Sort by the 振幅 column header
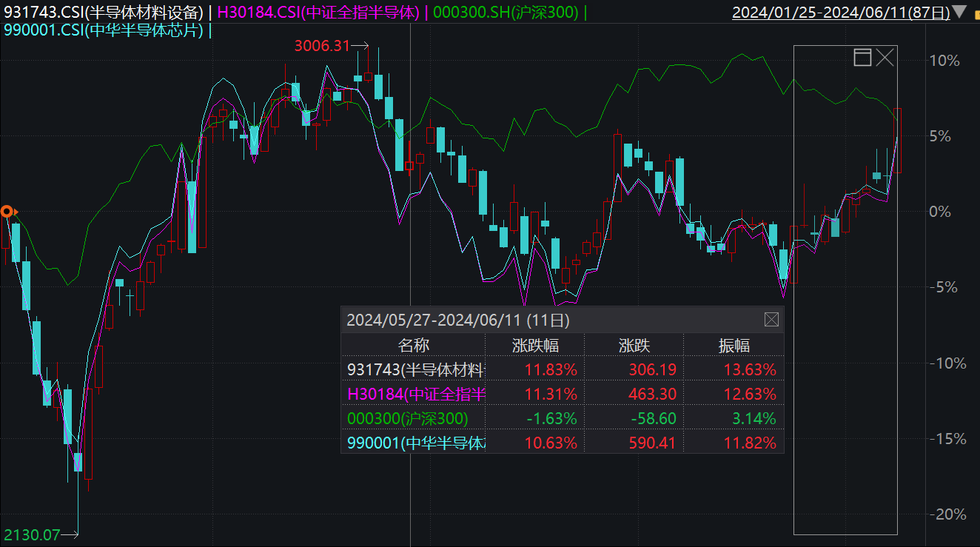 click(x=734, y=345)
